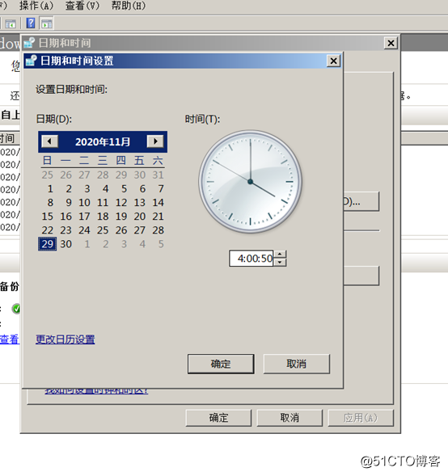The height and width of the screenshot is (476, 448).
Task: Close the 日期和时间设置 dialog
Action: [x=333, y=61]
